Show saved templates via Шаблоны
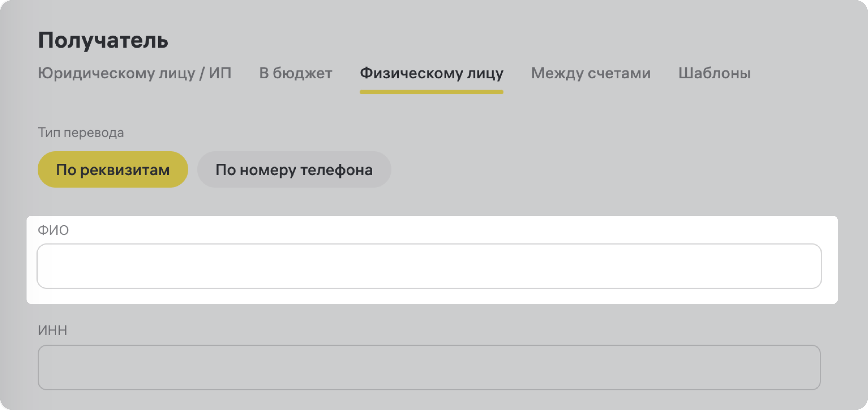 click(714, 73)
